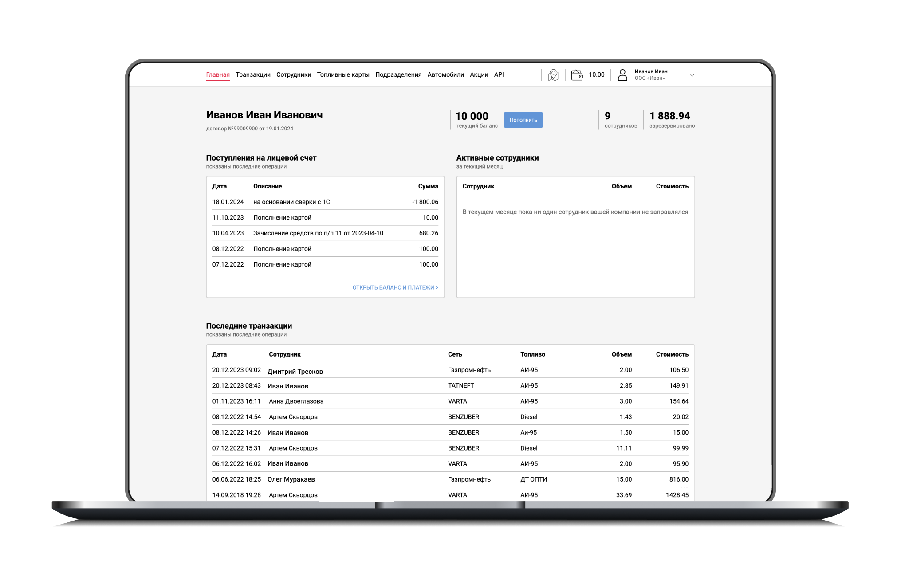Open the map location pin icon

pyautogui.click(x=553, y=75)
